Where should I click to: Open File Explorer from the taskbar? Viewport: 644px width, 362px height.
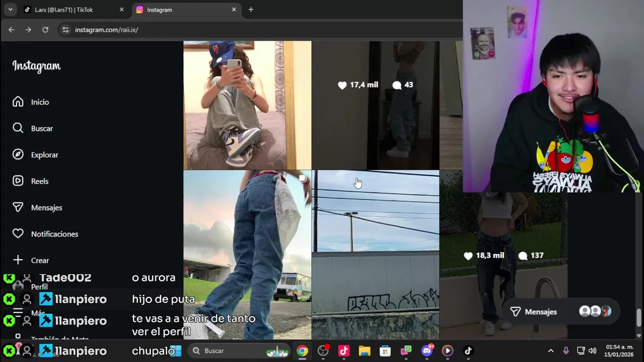coord(364,351)
